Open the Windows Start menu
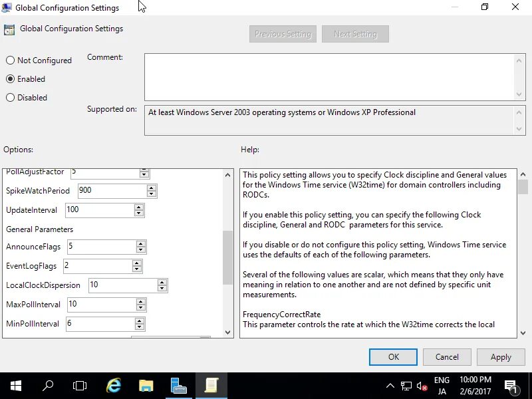Screen dimensions: 532x399 (16, 386)
